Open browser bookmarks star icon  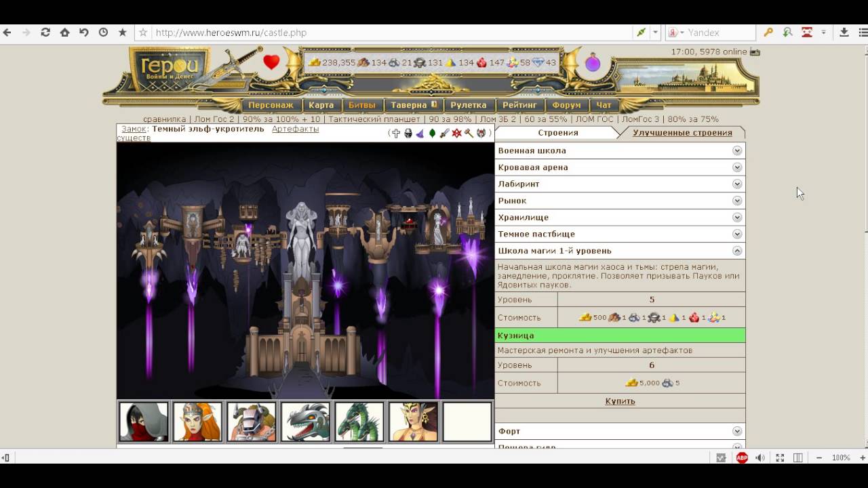coord(122,33)
